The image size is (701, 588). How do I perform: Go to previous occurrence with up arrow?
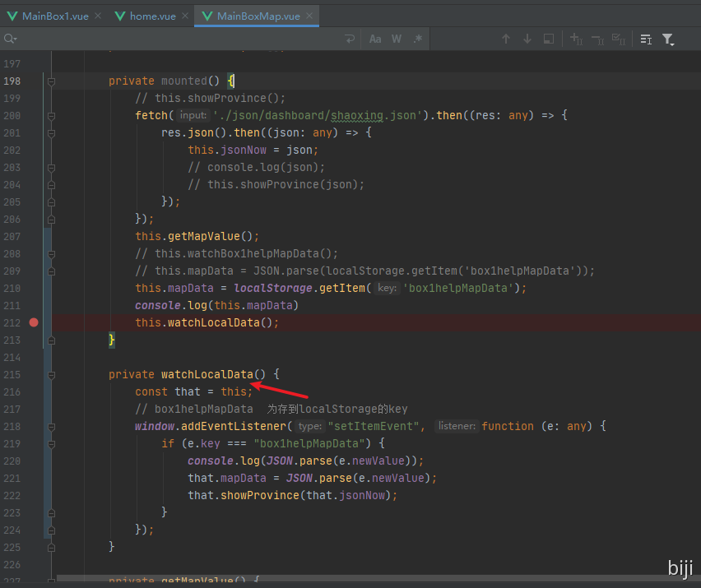tap(506, 39)
